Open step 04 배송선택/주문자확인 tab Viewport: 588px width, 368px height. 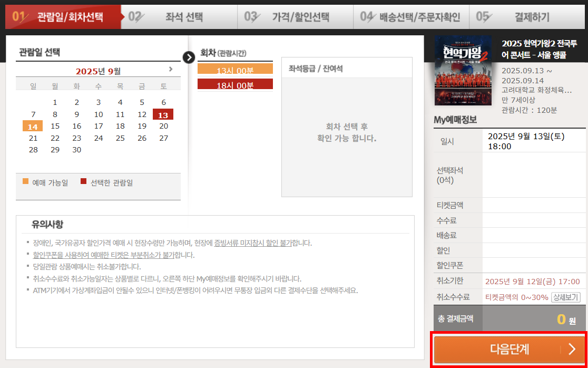411,17
